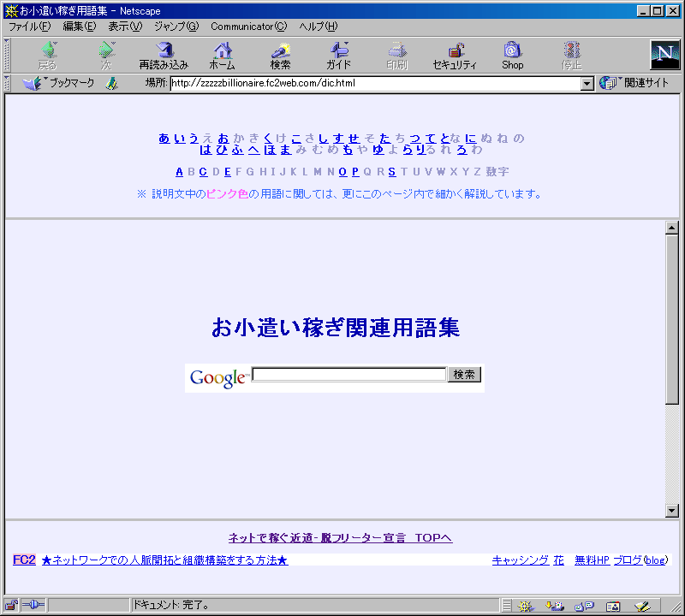Click the letter C index link
685x616 pixels.
pos(203,172)
